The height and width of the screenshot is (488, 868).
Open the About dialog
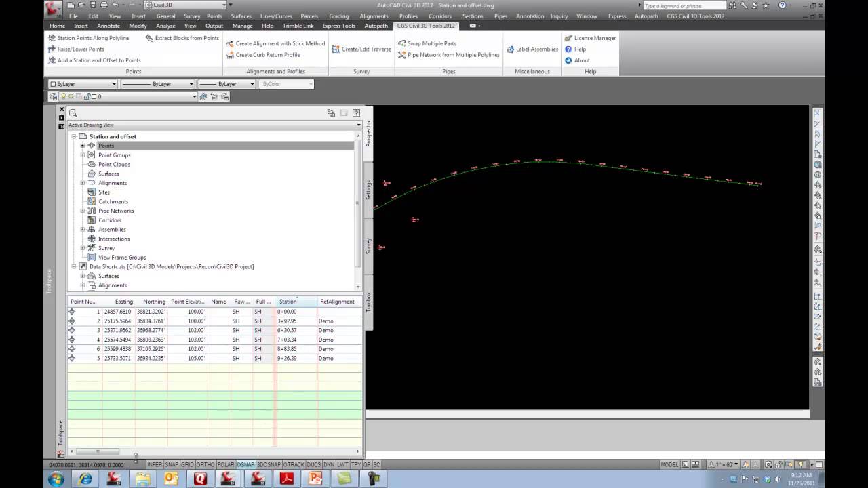coord(577,60)
